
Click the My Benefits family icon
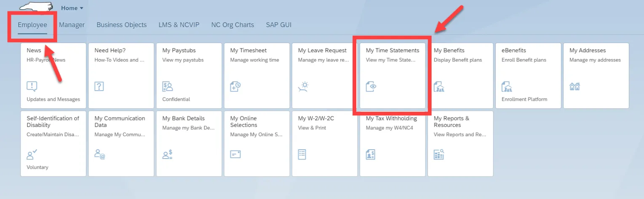tap(439, 86)
